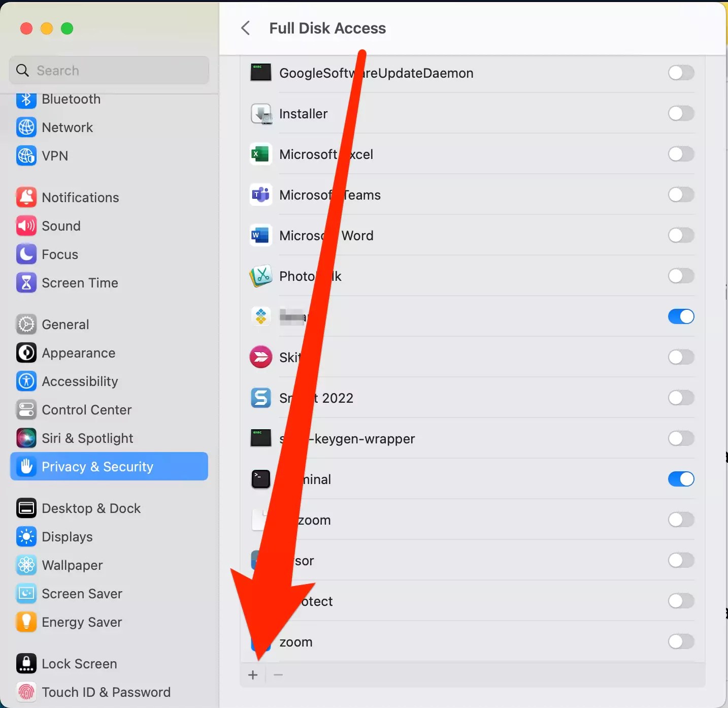This screenshot has height=708, width=728.
Task: Select the VPN icon in sidebar
Action: [26, 155]
